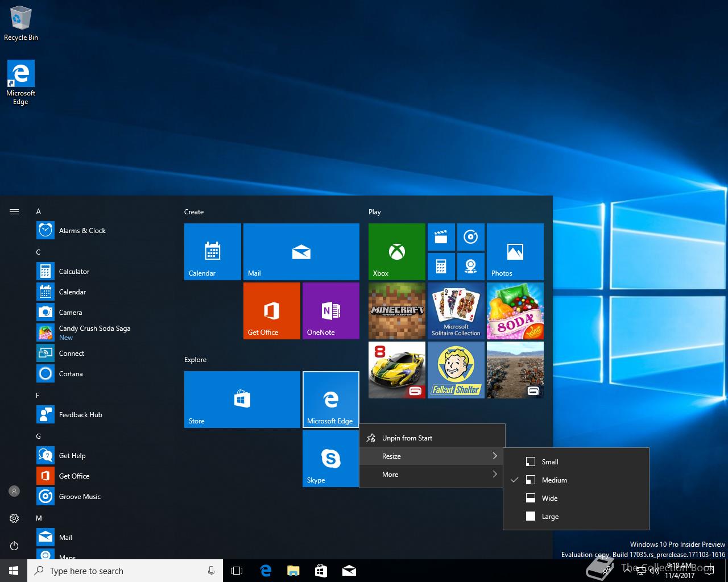Open the Microsoft Edge tile
This screenshot has height=582, width=728.
coord(331,400)
